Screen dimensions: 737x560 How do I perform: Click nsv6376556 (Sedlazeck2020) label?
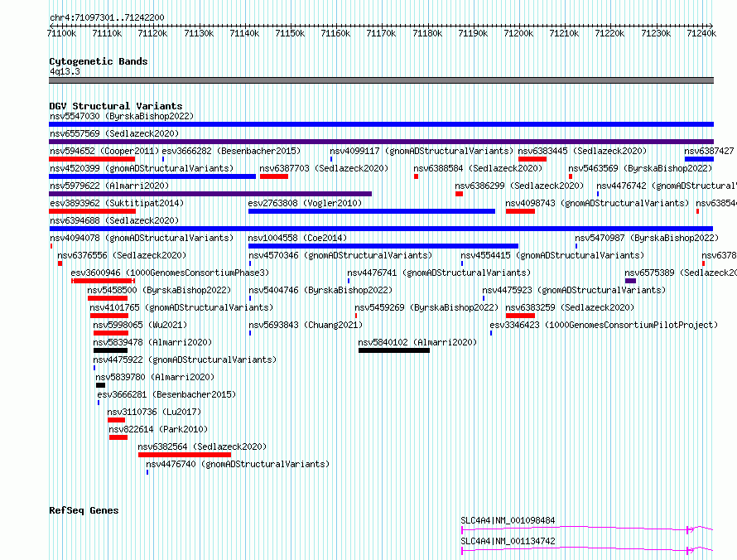pyautogui.click(x=122, y=255)
